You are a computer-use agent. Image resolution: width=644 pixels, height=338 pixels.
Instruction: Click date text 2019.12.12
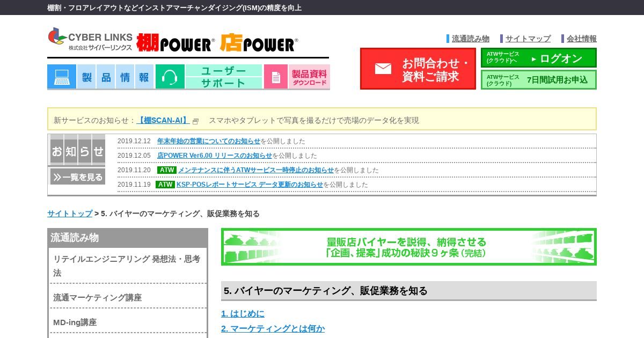[x=134, y=141]
